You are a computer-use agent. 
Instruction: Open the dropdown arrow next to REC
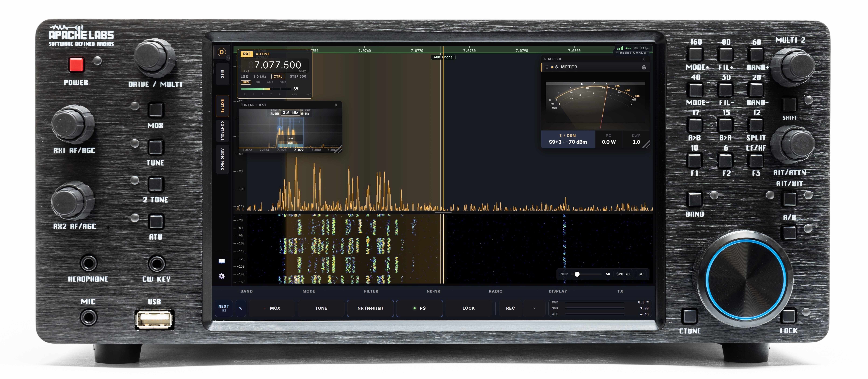[534, 308]
